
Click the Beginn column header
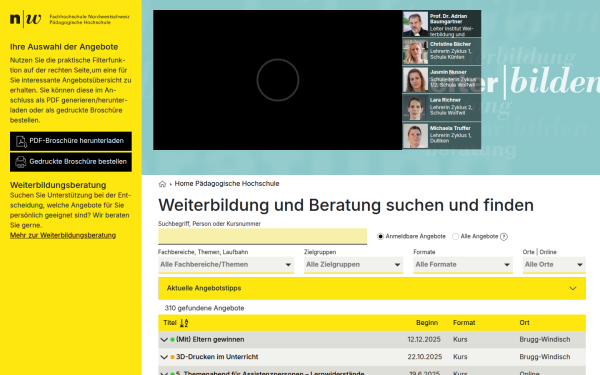click(427, 323)
